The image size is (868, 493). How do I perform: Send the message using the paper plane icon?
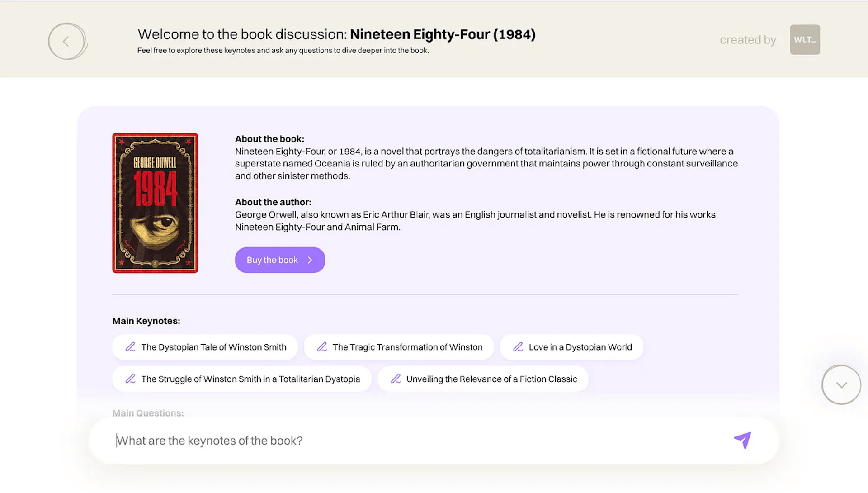click(742, 440)
